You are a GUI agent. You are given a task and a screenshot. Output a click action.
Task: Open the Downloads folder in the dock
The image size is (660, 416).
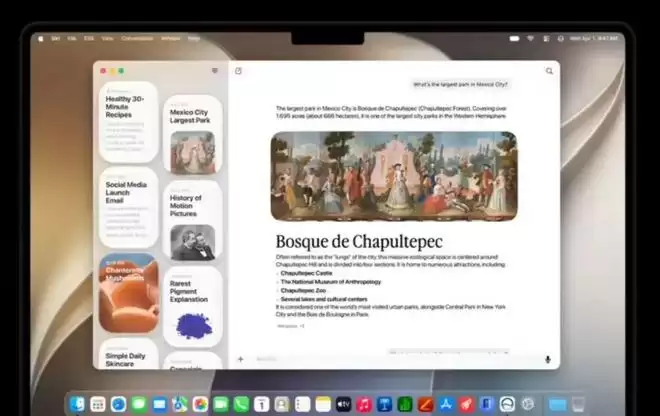(558, 405)
